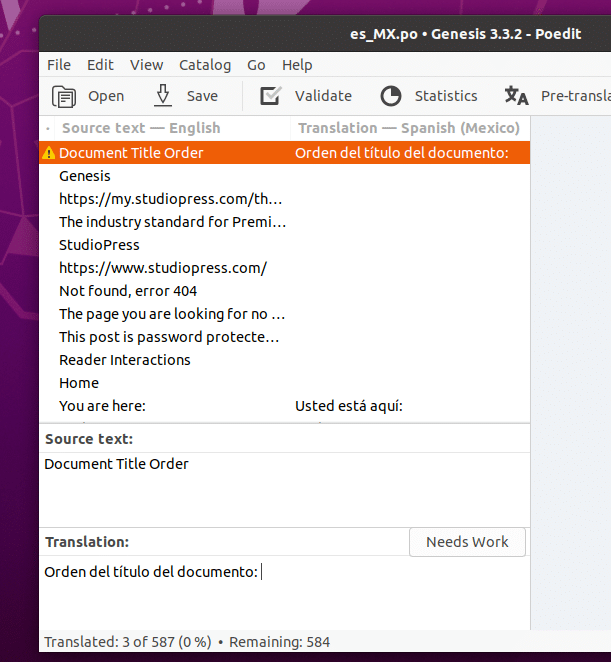
Task: Click the Pre-translate language icon
Action: pos(516,95)
